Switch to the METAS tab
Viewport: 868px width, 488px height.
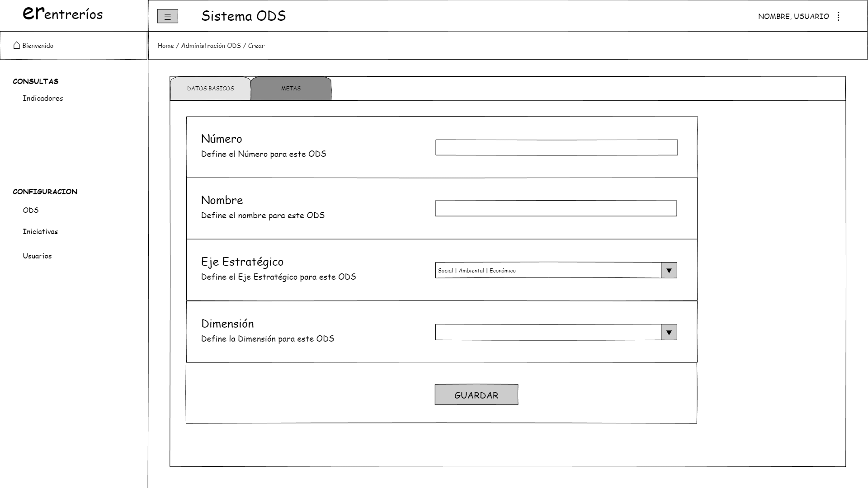pos(291,89)
